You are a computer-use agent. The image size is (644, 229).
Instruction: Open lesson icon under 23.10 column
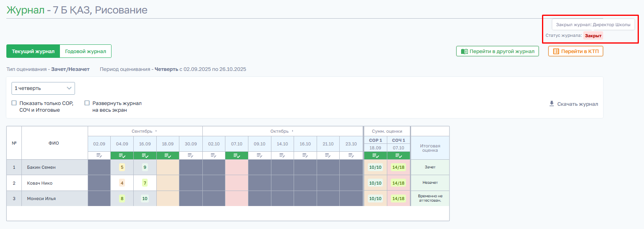pos(351,156)
